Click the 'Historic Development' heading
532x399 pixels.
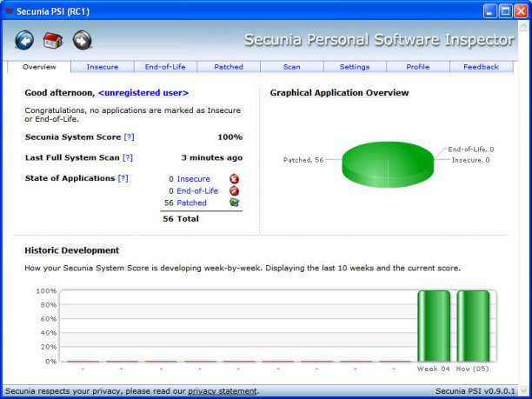point(72,250)
